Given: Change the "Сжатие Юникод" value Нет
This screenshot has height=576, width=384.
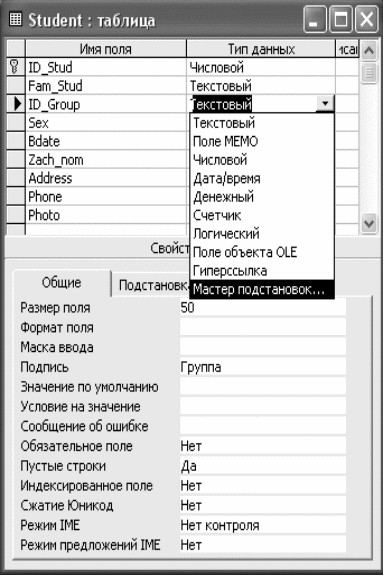Looking at the screenshot, I should (x=263, y=506).
